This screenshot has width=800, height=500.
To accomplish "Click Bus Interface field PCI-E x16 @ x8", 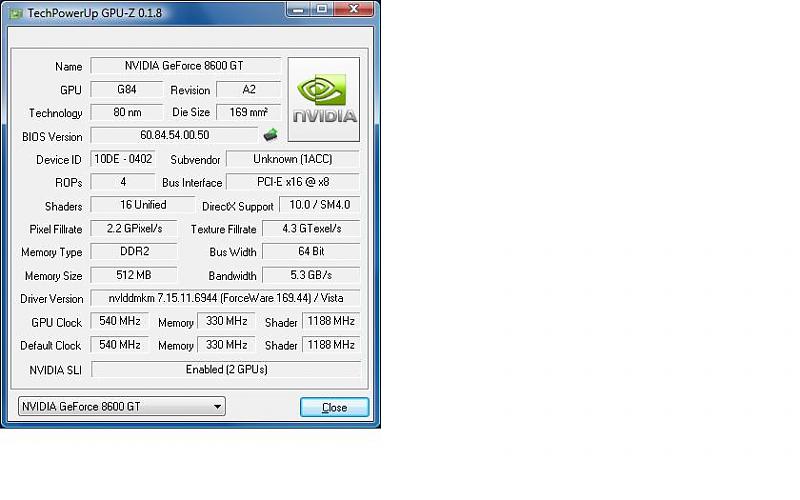I will [x=292, y=182].
